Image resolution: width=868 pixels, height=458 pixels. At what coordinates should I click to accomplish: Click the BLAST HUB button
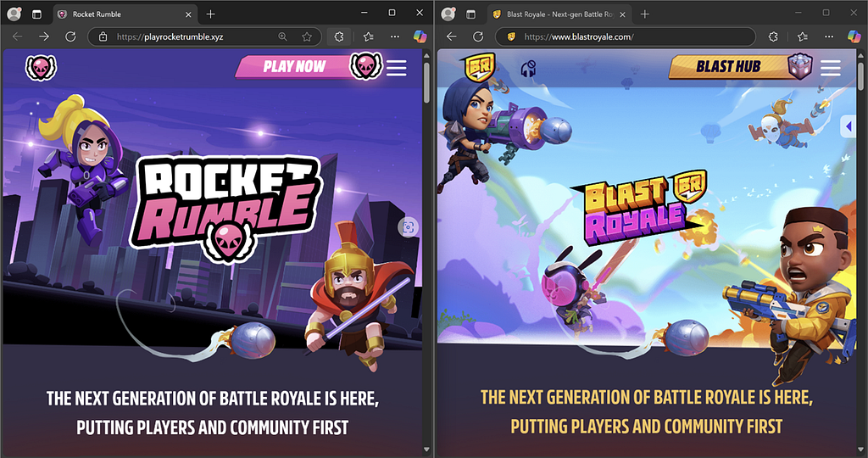click(740, 67)
